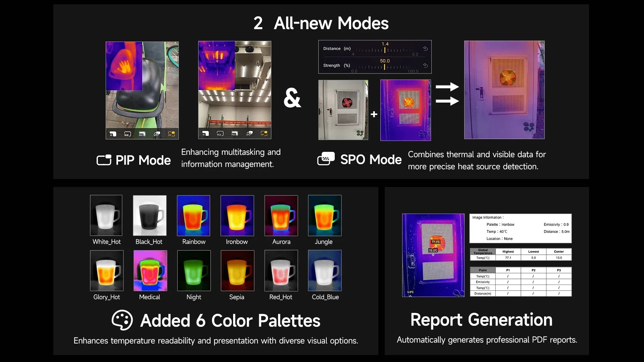The image size is (644, 362).
Task: Tap the yellow PIP icon in warehouse screenshot
Action: 264,133
